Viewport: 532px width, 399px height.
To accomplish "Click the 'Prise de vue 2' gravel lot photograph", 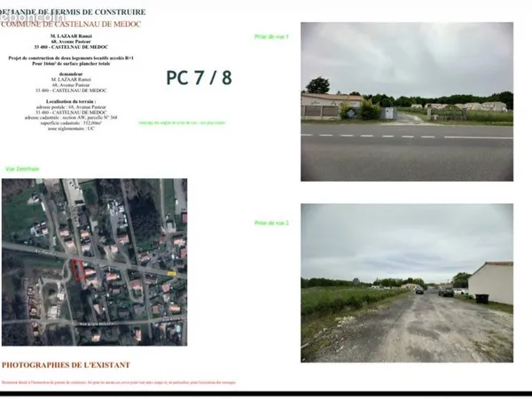I will click(407, 283).
